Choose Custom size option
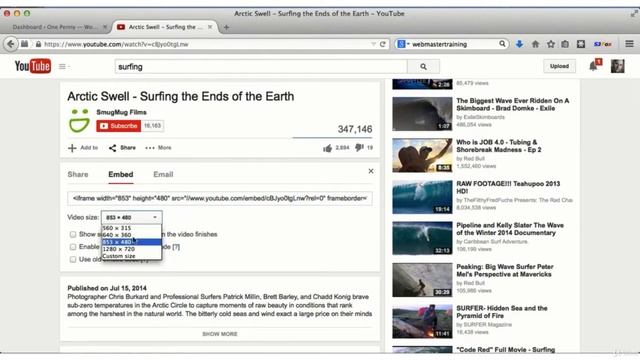The height and width of the screenshot is (360, 640). (131, 256)
